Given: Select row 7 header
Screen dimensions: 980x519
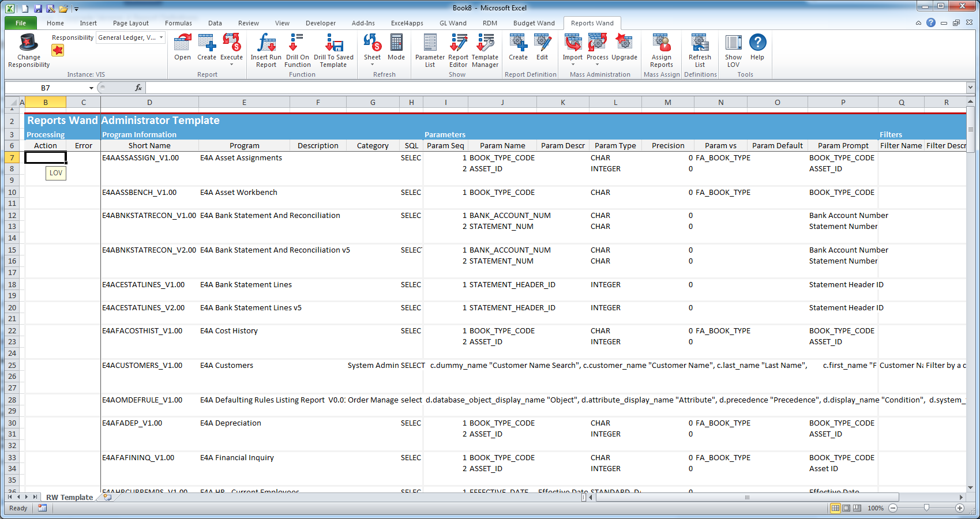Looking at the screenshot, I should tap(12, 157).
